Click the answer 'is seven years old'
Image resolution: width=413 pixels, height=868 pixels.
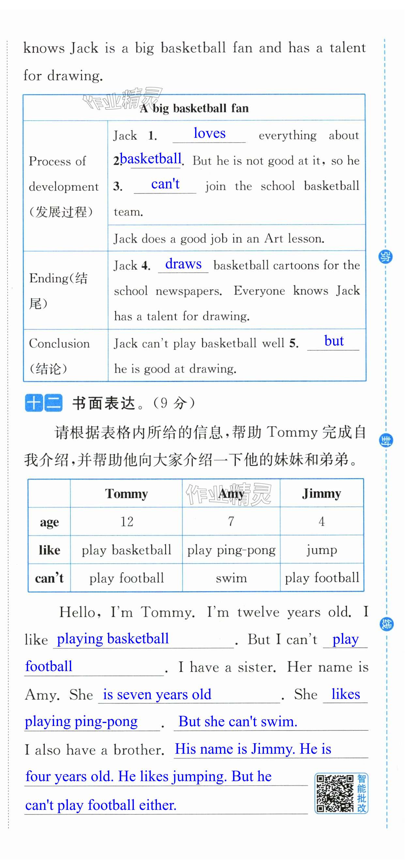(x=157, y=695)
